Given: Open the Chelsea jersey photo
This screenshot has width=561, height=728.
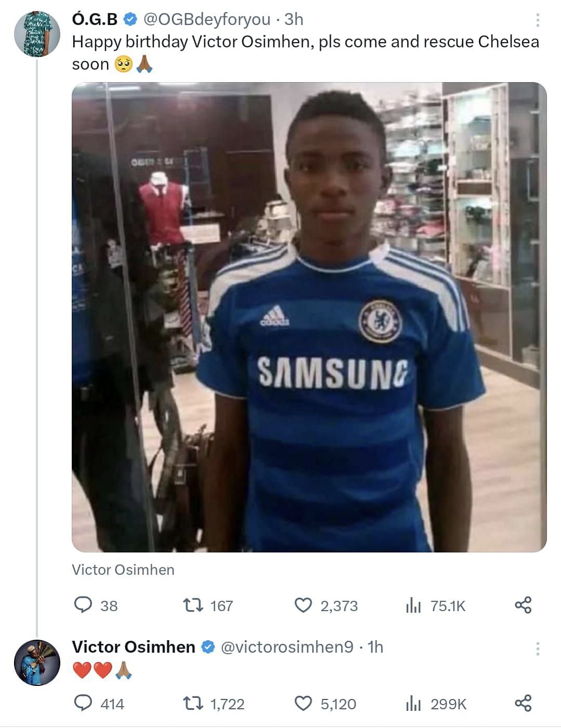Looking at the screenshot, I should pyautogui.click(x=309, y=317).
